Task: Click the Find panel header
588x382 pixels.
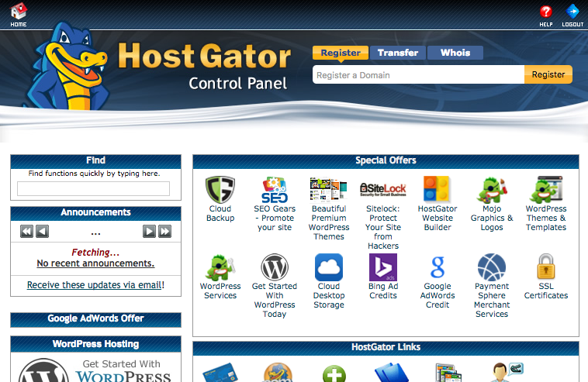Action: [x=95, y=161]
